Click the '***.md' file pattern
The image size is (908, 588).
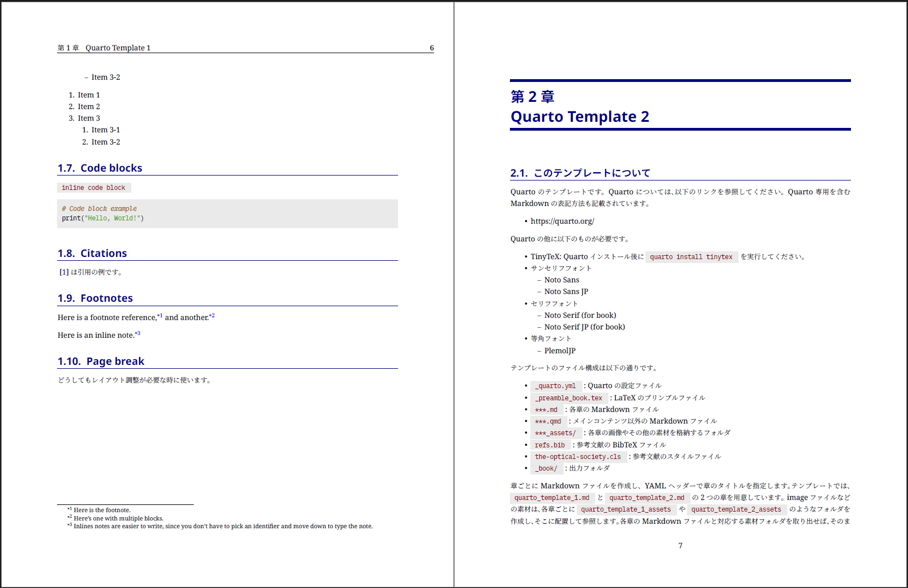click(546, 410)
